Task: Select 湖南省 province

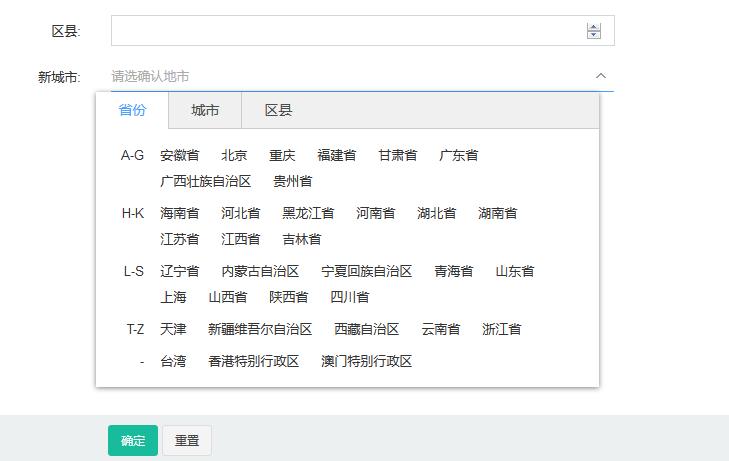Action: point(497,213)
